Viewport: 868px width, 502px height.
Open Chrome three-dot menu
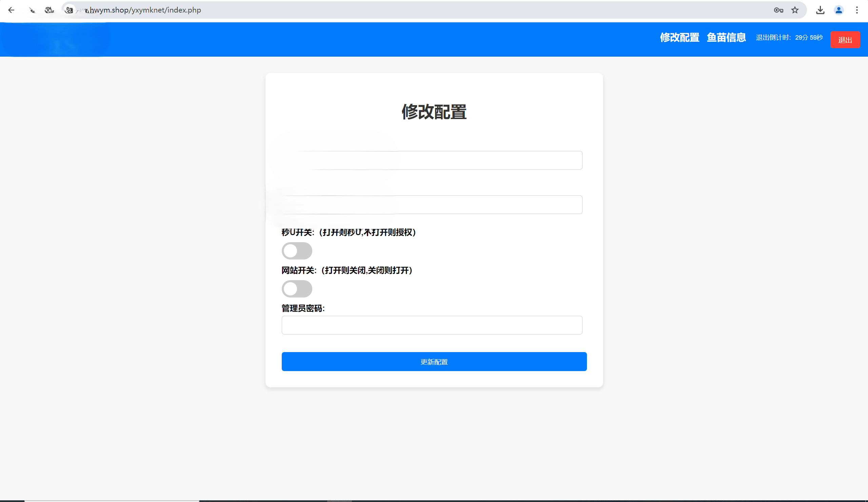point(857,10)
